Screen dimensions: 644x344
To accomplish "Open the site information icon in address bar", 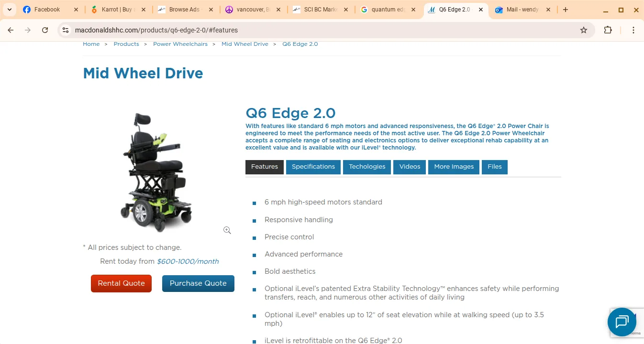I will (x=65, y=30).
